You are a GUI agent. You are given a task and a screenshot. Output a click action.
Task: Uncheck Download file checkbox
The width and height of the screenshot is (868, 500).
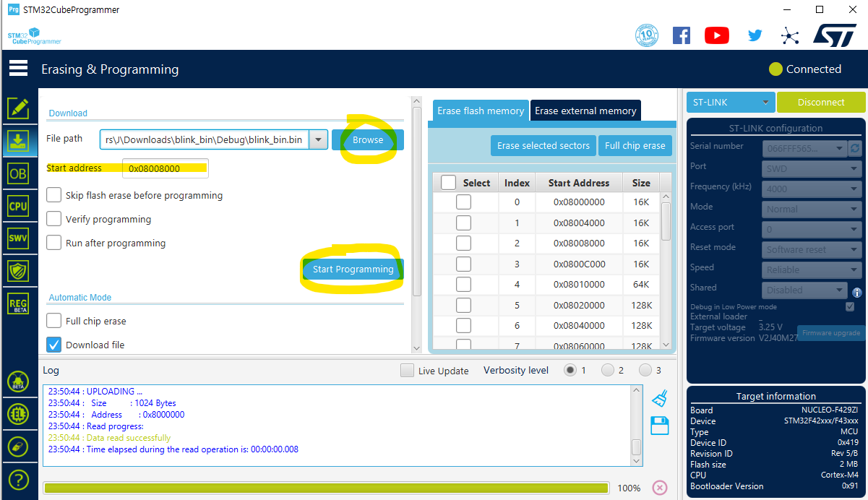pos(53,345)
